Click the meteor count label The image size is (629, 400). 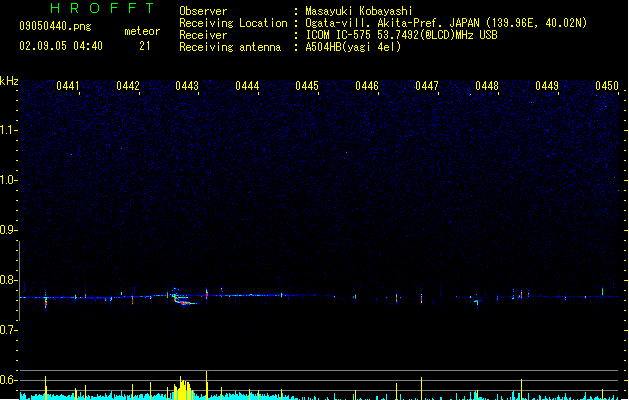[x=142, y=31]
